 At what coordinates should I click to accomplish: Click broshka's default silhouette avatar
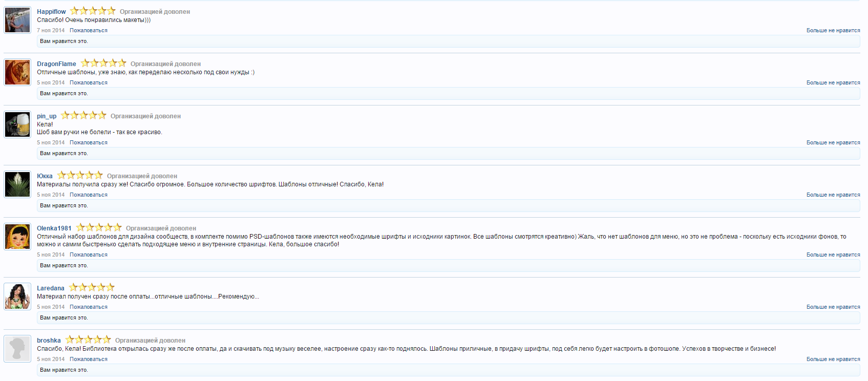17,349
